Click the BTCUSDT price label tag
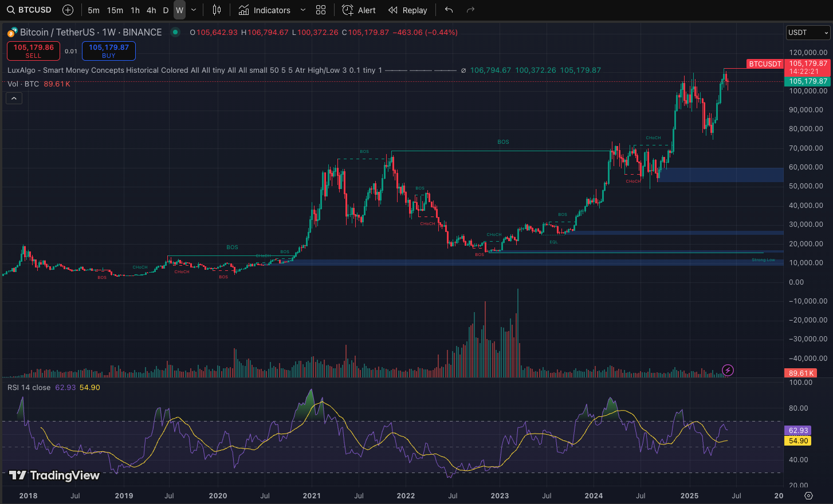 [x=765, y=64]
